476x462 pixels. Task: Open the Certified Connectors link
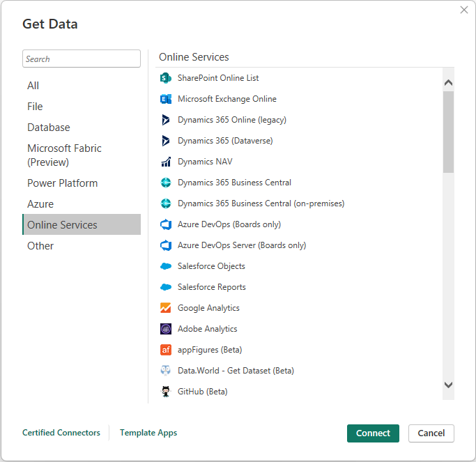[x=61, y=433]
